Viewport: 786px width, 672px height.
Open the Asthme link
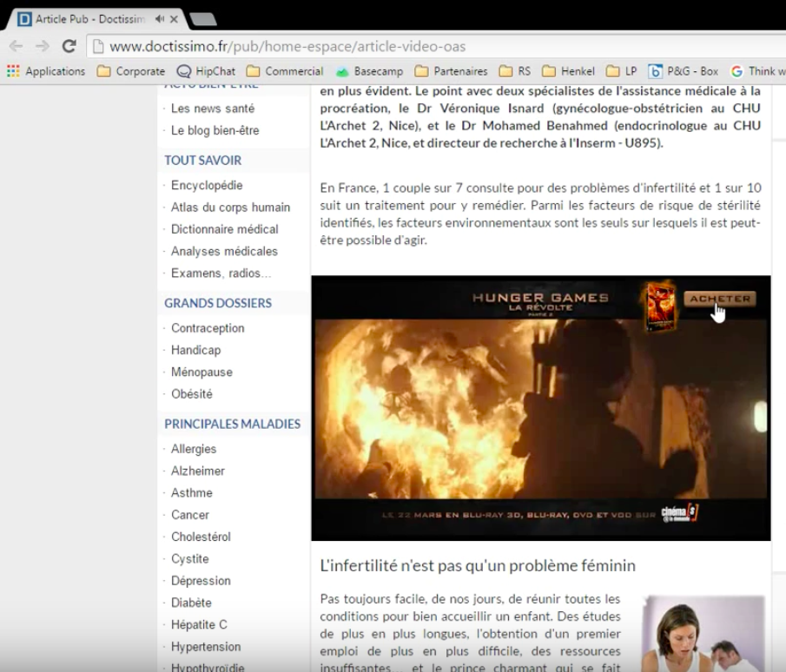click(192, 493)
